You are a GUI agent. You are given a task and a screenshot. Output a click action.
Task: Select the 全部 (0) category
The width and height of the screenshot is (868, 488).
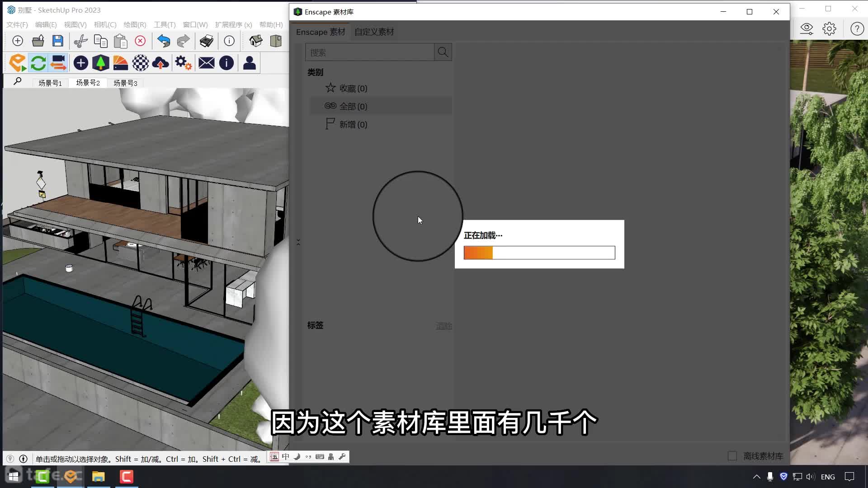click(380, 106)
